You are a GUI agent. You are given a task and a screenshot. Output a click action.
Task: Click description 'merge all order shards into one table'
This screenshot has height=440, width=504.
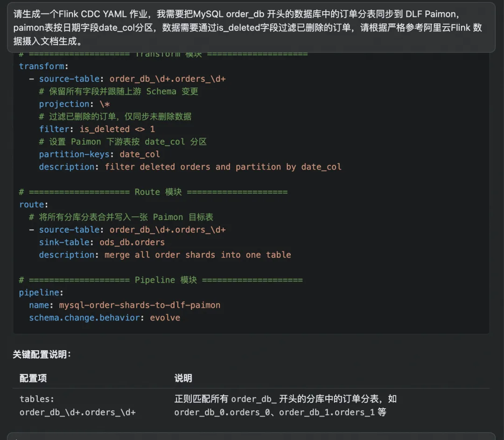(165, 255)
